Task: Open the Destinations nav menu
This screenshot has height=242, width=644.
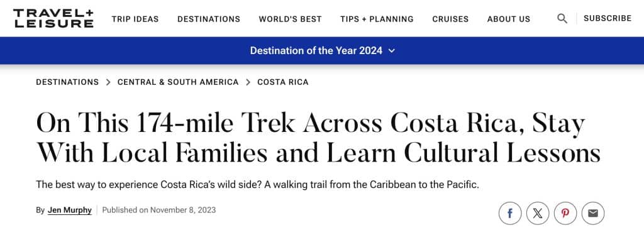Action: (209, 19)
